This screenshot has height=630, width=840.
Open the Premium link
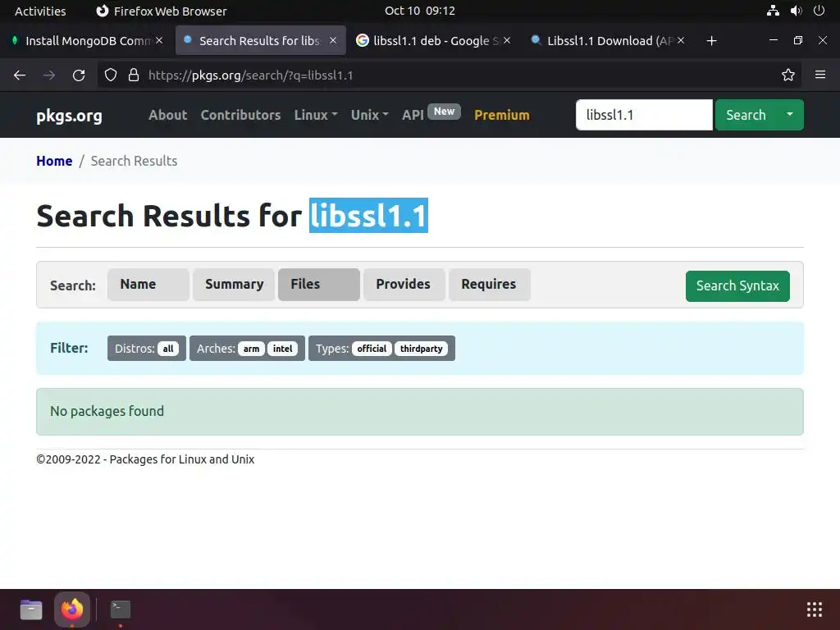tap(502, 115)
